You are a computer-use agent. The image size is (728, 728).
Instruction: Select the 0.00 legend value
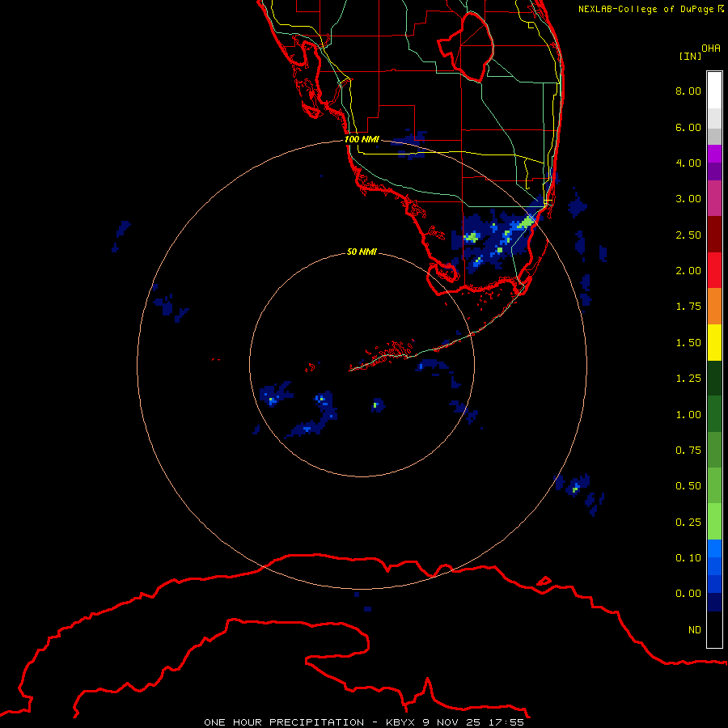pyautogui.click(x=688, y=594)
